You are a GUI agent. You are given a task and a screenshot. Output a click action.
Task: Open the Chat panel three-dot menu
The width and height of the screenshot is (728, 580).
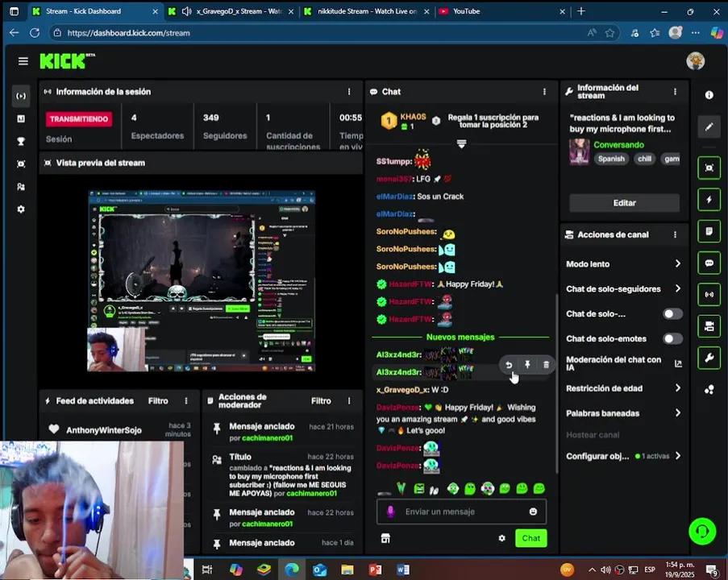(x=544, y=92)
